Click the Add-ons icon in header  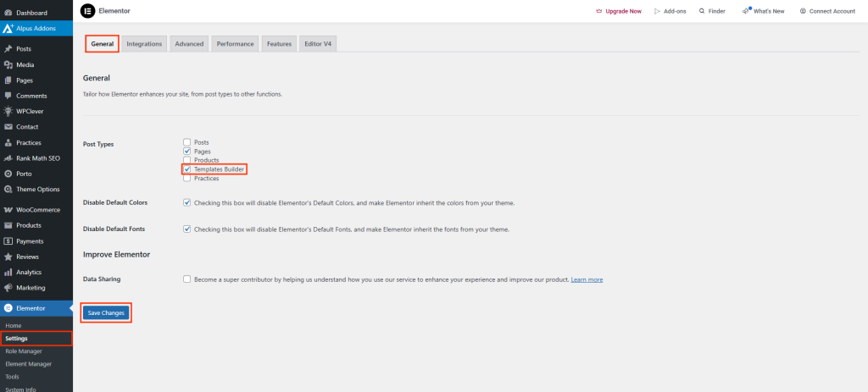click(657, 11)
